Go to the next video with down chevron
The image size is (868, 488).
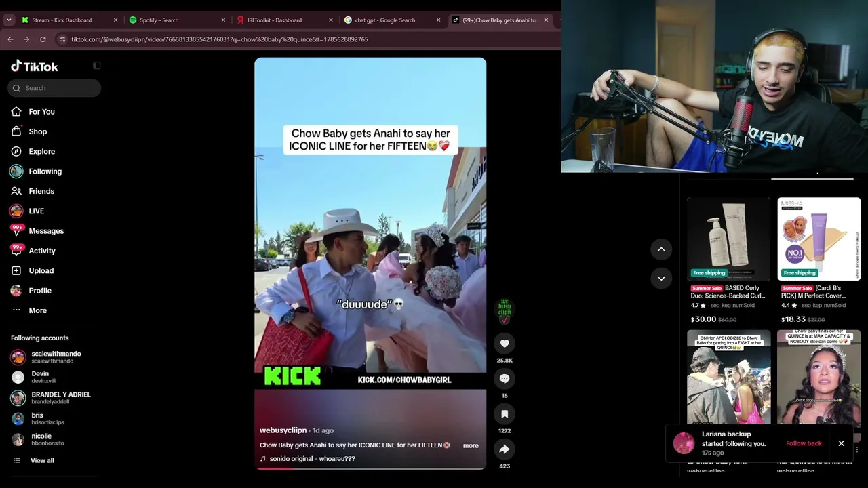tap(661, 278)
